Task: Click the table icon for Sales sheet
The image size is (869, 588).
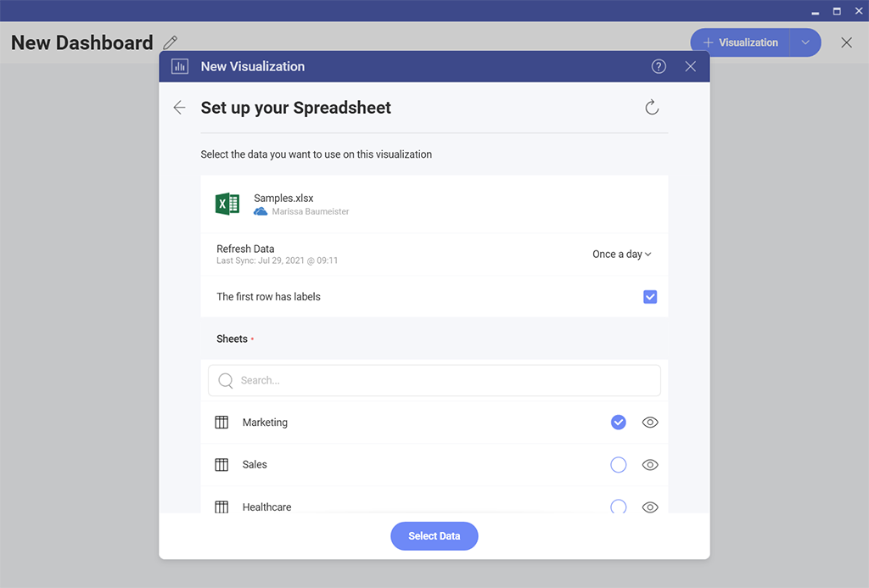Action: pos(221,464)
